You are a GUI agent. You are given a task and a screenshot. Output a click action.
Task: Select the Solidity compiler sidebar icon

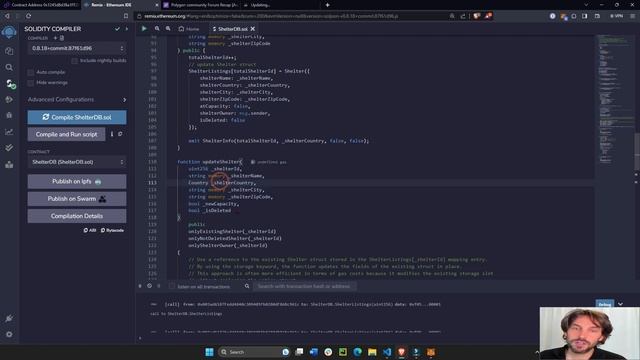(10, 84)
